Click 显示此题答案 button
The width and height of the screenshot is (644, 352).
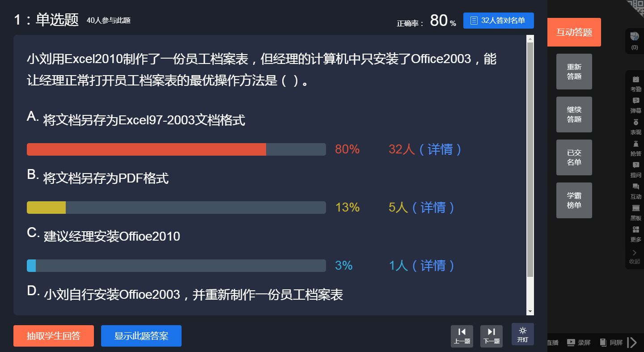pyautogui.click(x=141, y=336)
